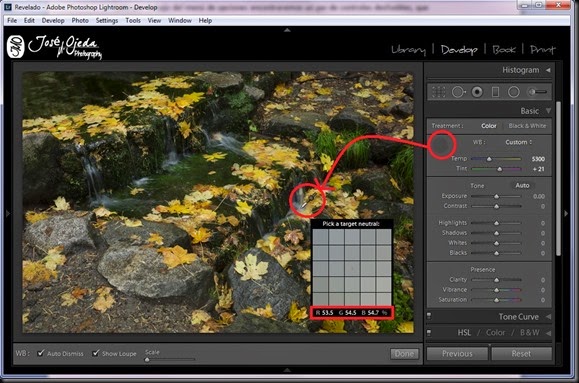Open the Tools menu
The width and height of the screenshot is (579, 383).
[x=133, y=20]
